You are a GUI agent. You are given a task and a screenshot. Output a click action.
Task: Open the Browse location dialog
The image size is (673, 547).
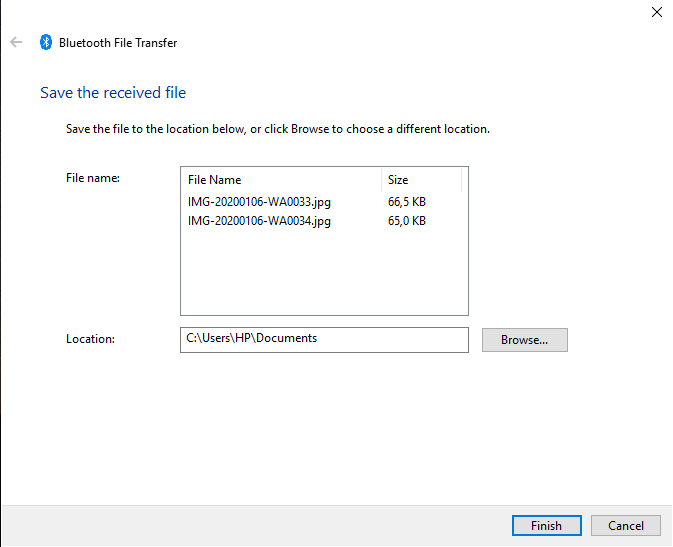(x=524, y=340)
